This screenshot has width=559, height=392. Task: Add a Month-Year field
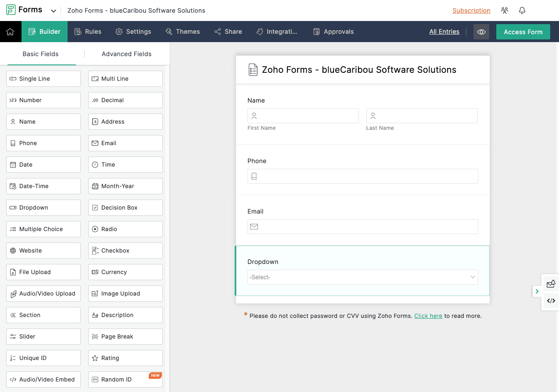point(125,186)
